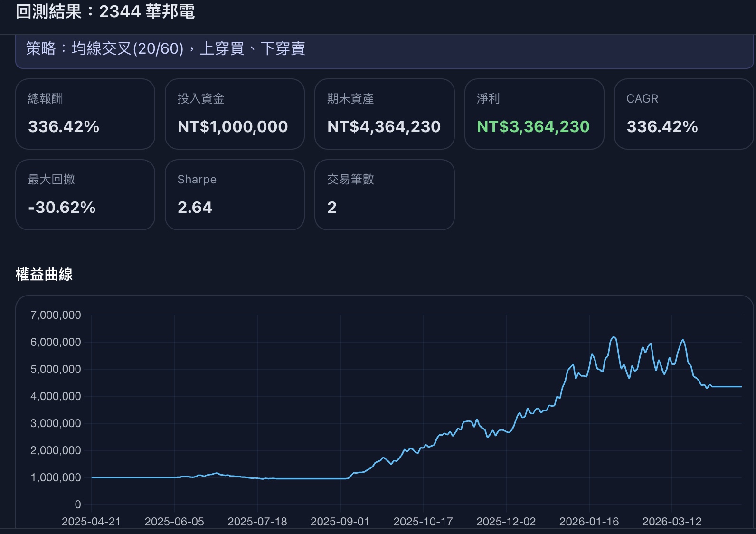Click the 2025-10-17 x-axis date
Viewport: 756px width, 534px height.
pos(423,522)
